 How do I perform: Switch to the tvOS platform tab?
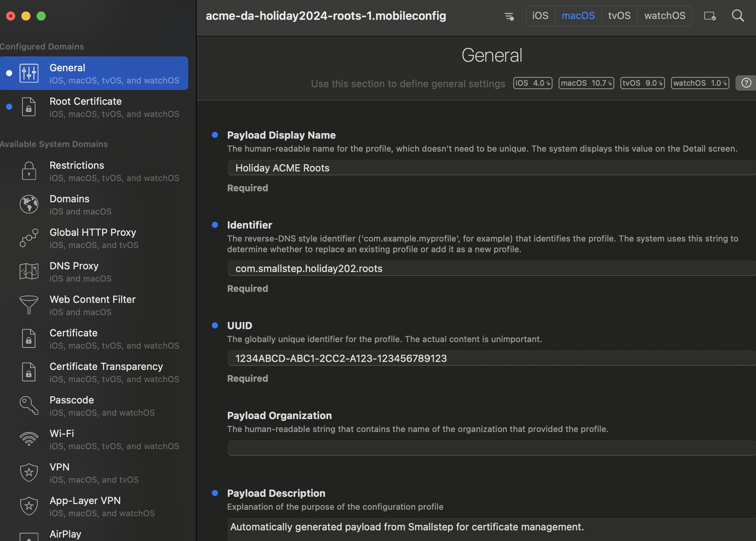pos(619,16)
